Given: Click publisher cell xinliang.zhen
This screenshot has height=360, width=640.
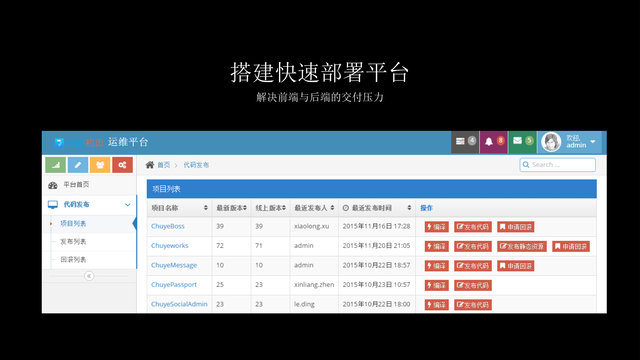Looking at the screenshot, I should (314, 284).
